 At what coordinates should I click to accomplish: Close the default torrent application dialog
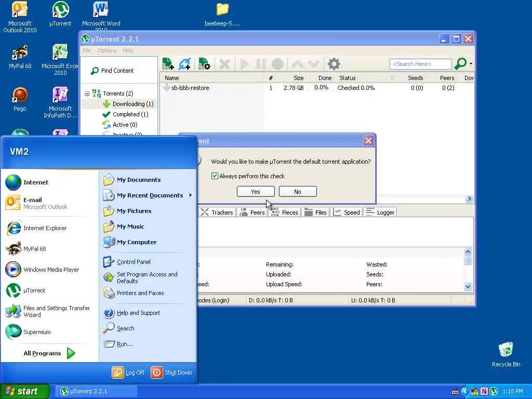(x=368, y=141)
